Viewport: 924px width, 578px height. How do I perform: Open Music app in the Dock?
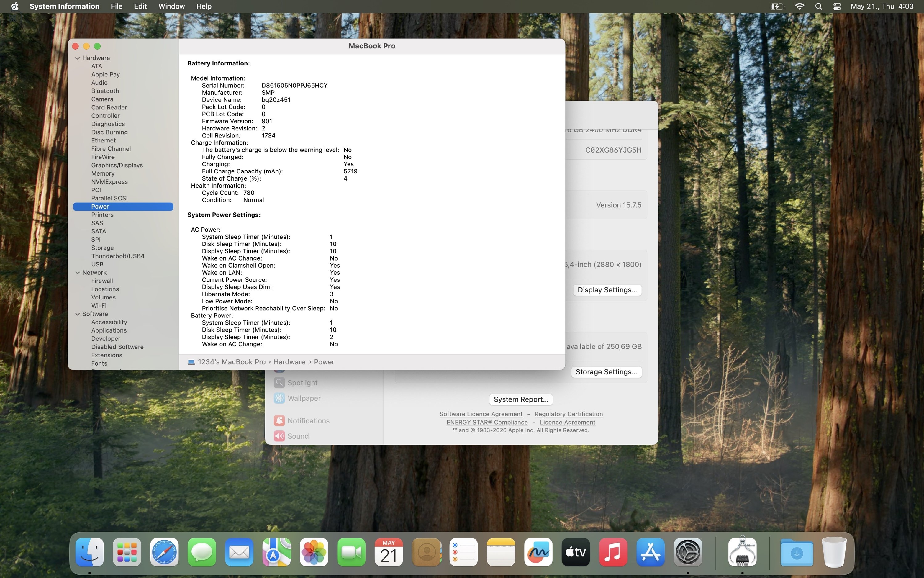coord(613,552)
